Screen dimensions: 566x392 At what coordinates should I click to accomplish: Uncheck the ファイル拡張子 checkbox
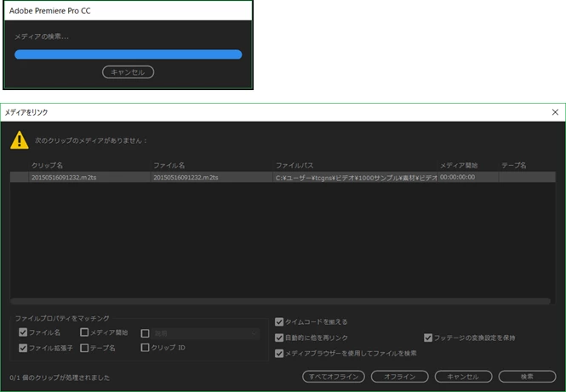(23, 348)
